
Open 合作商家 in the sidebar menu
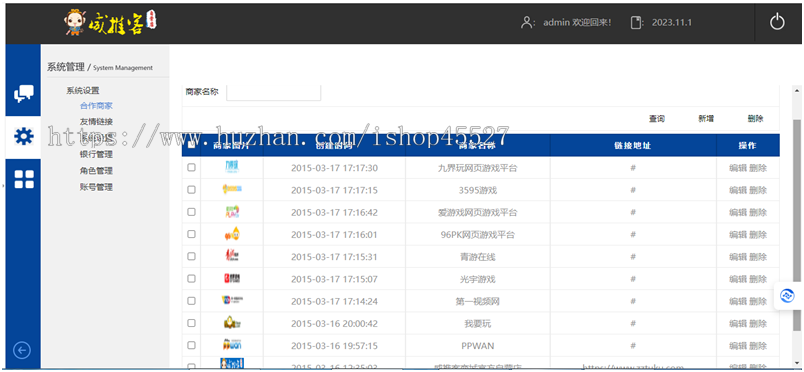click(x=96, y=106)
